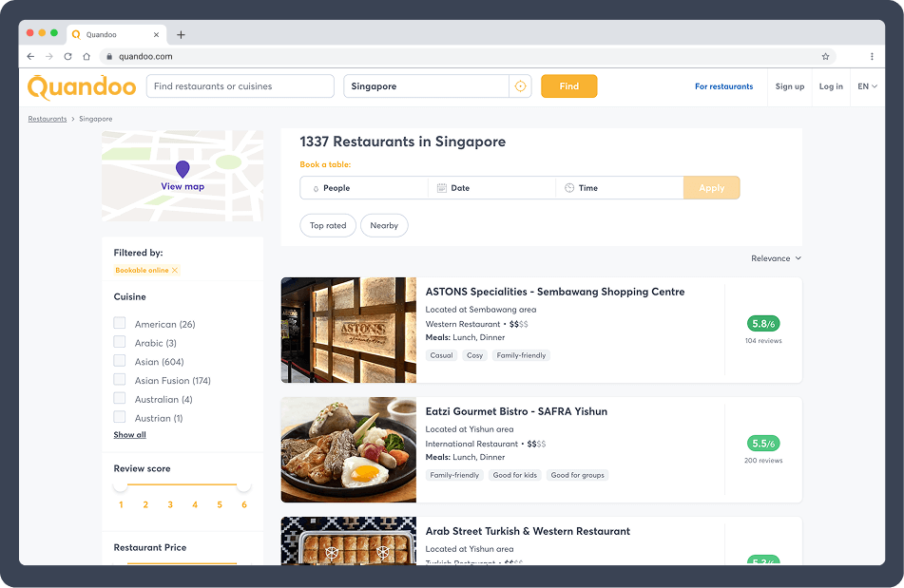Enable the Asian Fusion cuisine filter
Screen dimensions: 904x588
[120, 380]
